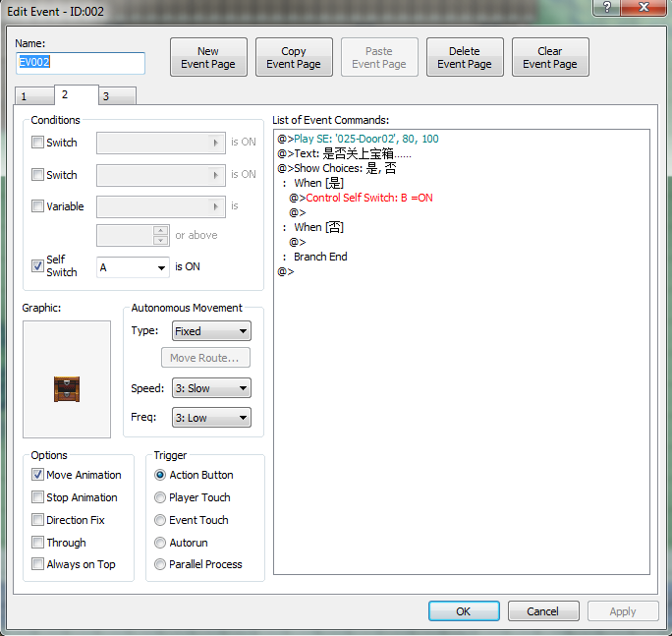Viewport: 672px width, 636px height.
Task: Click the Copy Event Page button
Action: (x=294, y=57)
